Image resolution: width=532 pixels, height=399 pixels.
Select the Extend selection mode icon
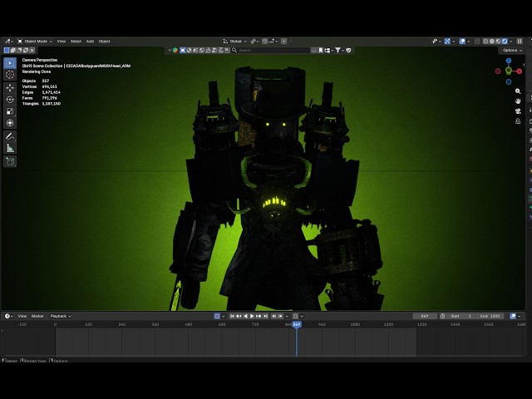(13, 50)
